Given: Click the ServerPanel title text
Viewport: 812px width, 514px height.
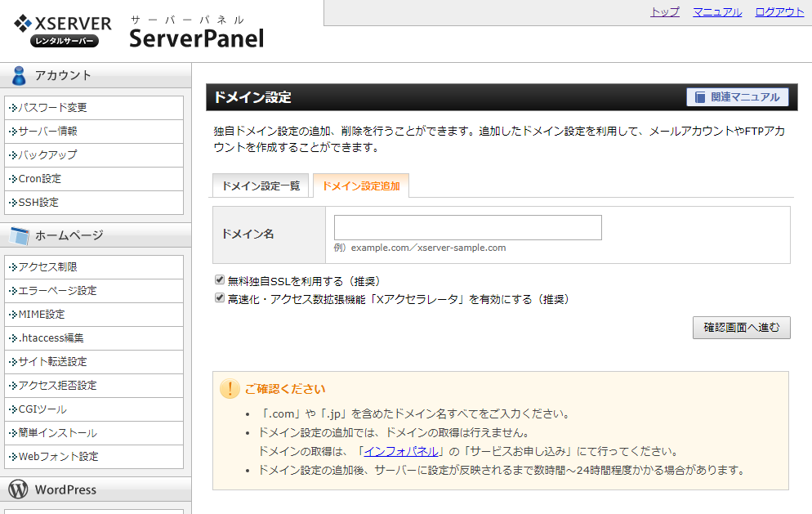Looking at the screenshot, I should (196, 38).
